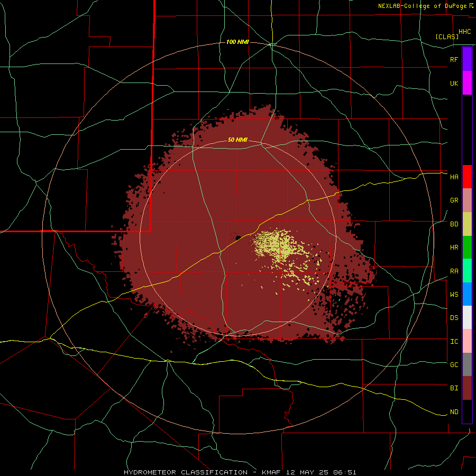Click the DS legend label
476x476 pixels.
click(454, 318)
